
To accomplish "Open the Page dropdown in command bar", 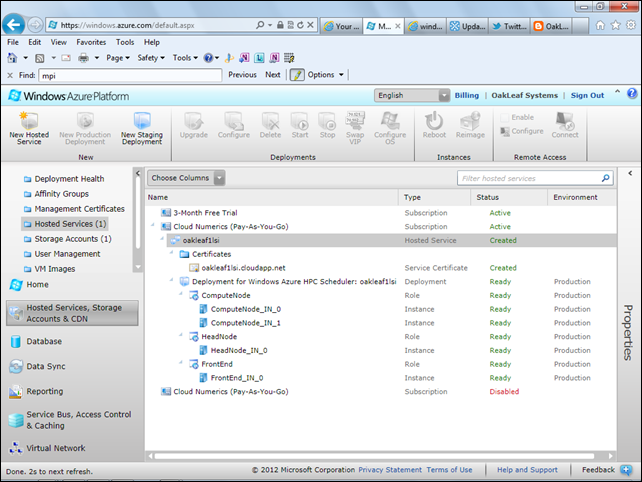I will [118, 58].
